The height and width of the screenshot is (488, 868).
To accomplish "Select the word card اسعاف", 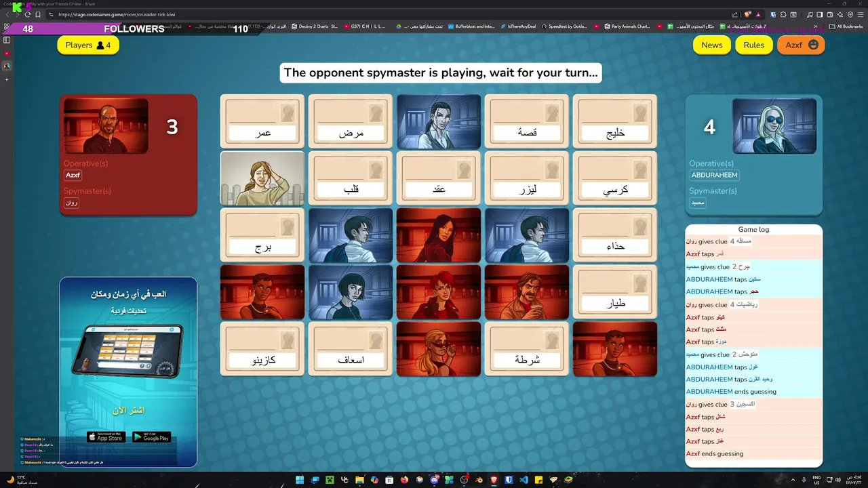I will point(351,349).
